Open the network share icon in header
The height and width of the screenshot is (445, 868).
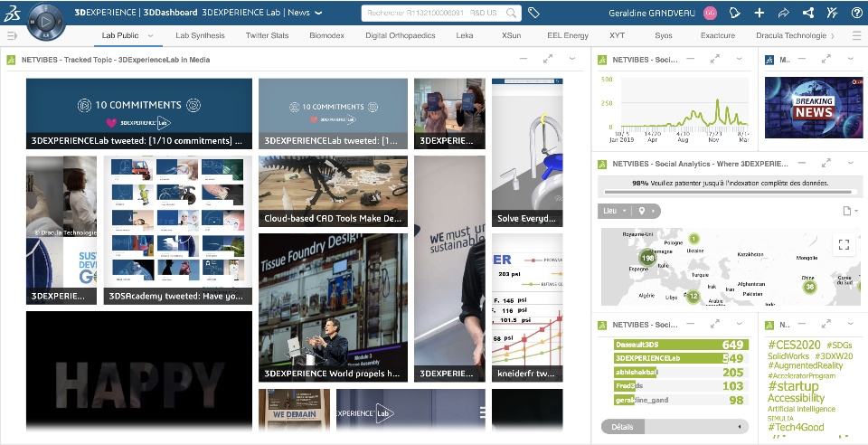(x=807, y=13)
